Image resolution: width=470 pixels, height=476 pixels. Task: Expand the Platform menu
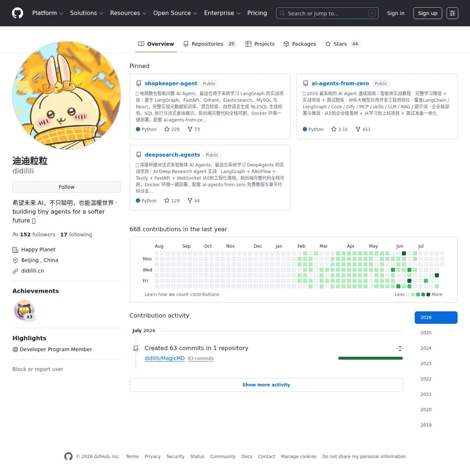pyautogui.click(x=48, y=13)
